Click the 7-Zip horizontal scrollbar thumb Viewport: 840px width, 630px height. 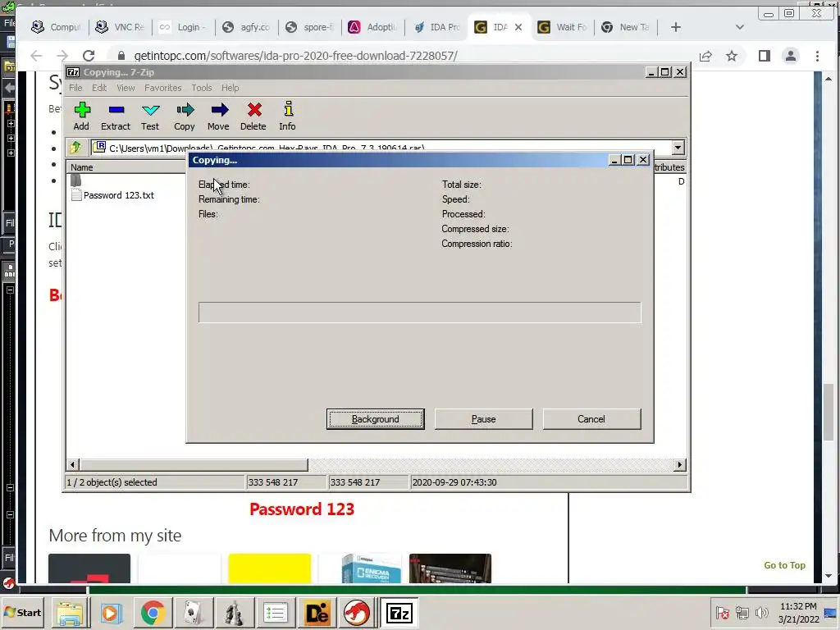point(194,464)
